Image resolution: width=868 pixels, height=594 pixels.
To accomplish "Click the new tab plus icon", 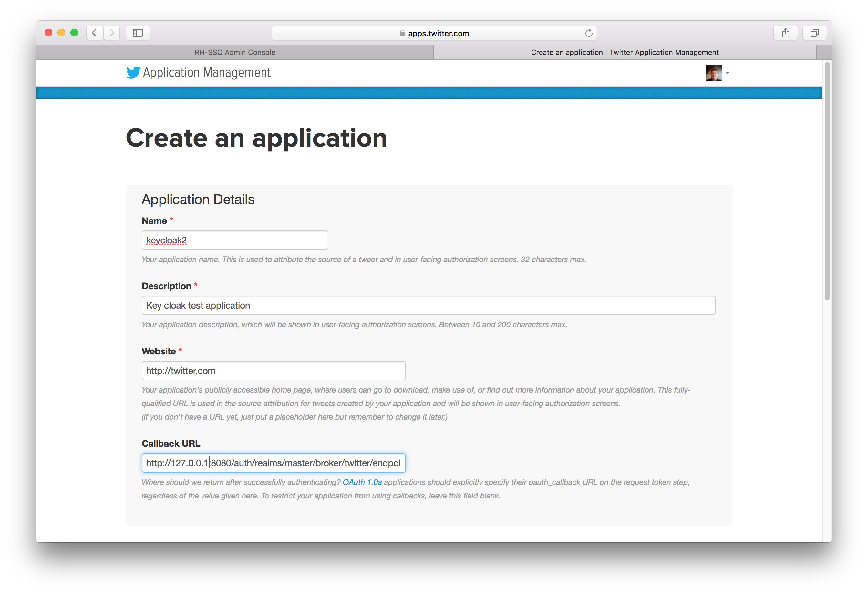I will coord(824,52).
